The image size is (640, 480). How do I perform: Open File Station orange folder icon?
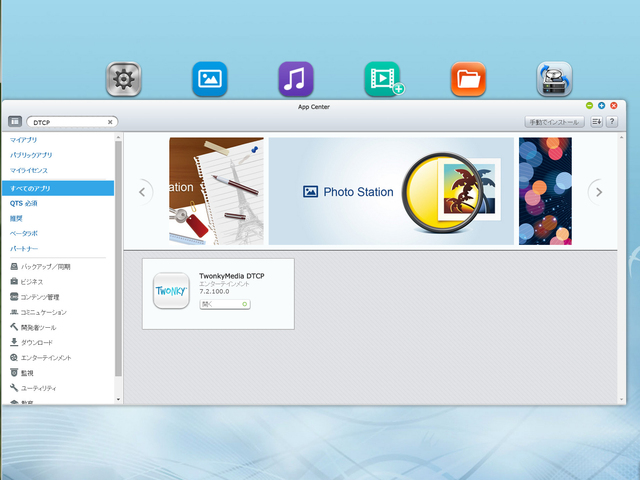[468, 79]
